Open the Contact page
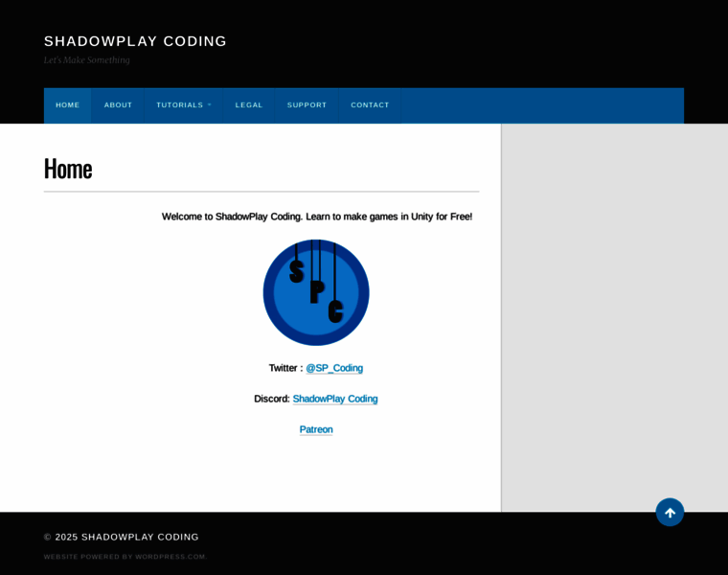Image resolution: width=728 pixels, height=575 pixels. 370,105
